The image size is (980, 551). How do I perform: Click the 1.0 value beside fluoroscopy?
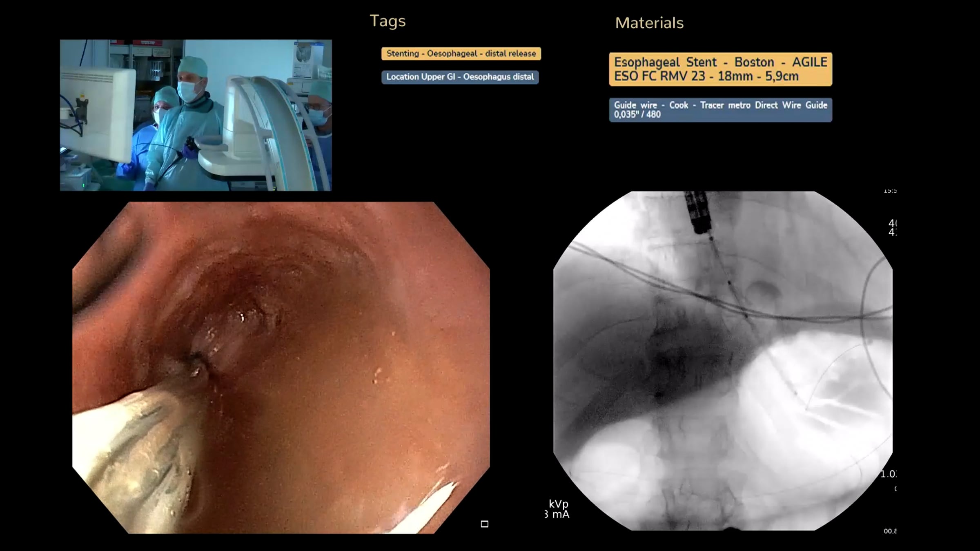tap(888, 474)
